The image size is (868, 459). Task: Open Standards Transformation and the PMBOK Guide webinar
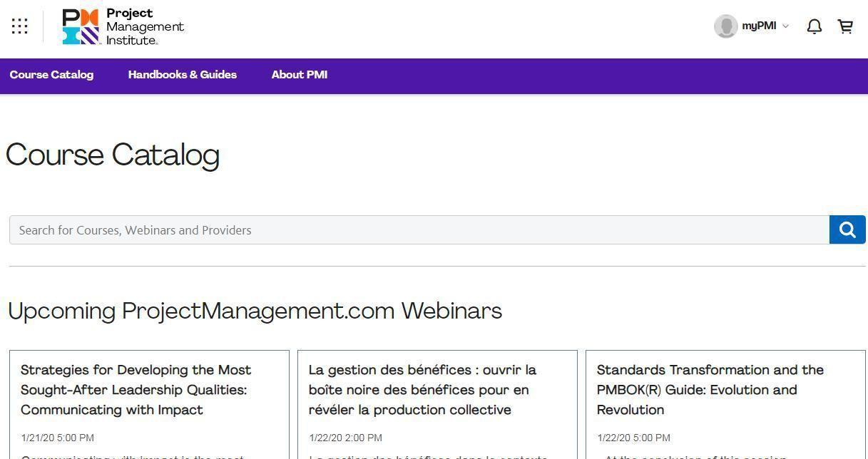coord(710,390)
